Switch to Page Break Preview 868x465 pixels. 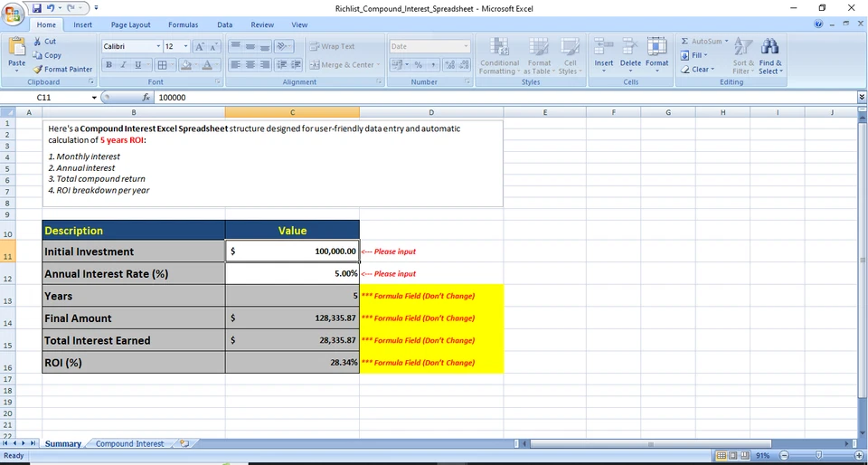coord(744,456)
